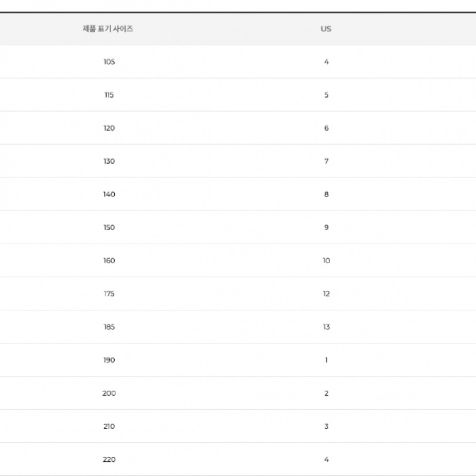Select the 105 size cell
476x476 pixels.
(109, 62)
